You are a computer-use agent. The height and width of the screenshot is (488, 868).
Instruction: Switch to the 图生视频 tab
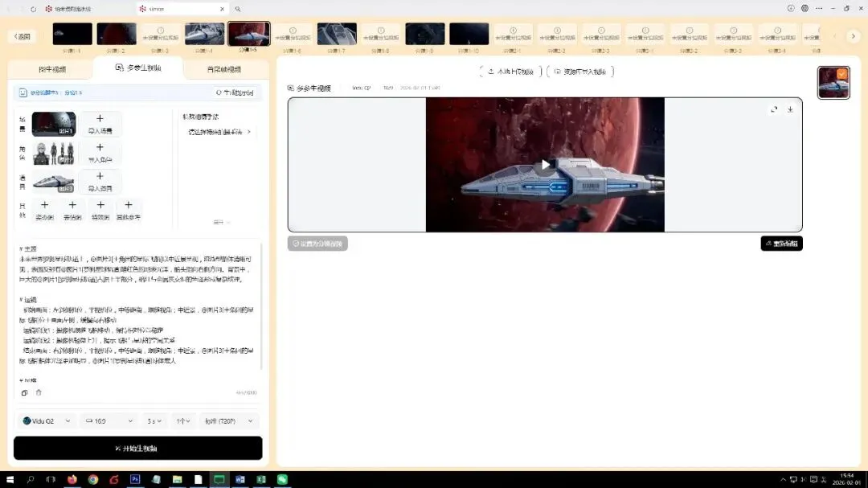(52, 69)
